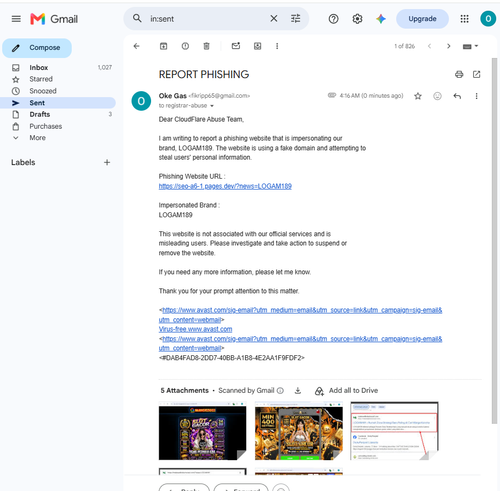Click Virus-free www.avast.com link
The image size is (500, 491).
click(195, 329)
